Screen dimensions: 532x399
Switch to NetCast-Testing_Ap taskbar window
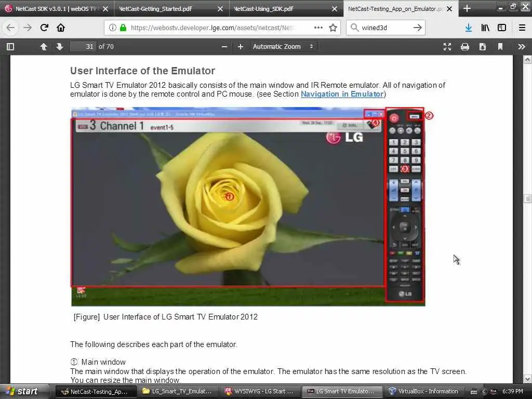pos(96,392)
